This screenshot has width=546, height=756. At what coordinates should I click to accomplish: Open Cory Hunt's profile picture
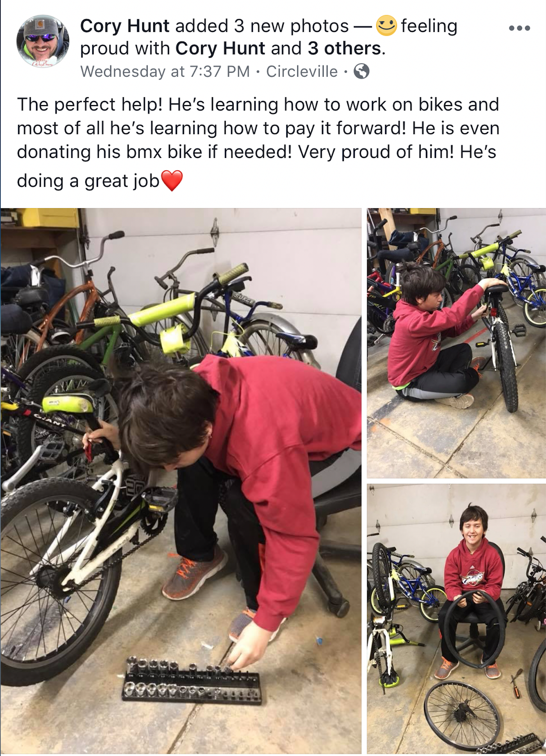click(x=43, y=41)
